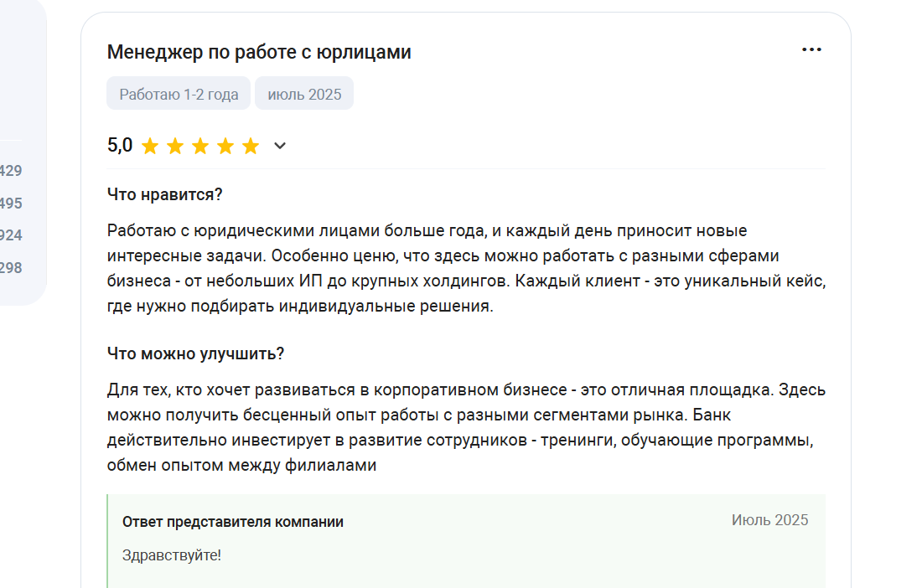
Task: Click the sidebar count ending in 429
Action: (11, 171)
